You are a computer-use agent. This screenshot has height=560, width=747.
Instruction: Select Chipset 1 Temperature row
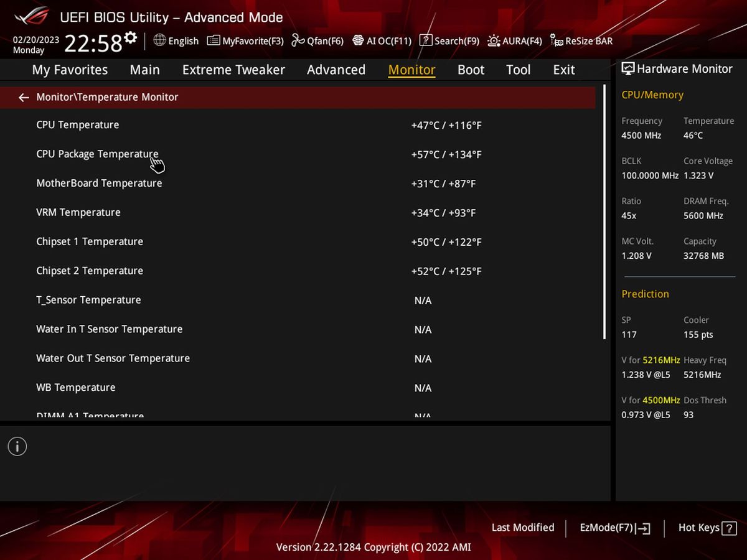[298, 242]
